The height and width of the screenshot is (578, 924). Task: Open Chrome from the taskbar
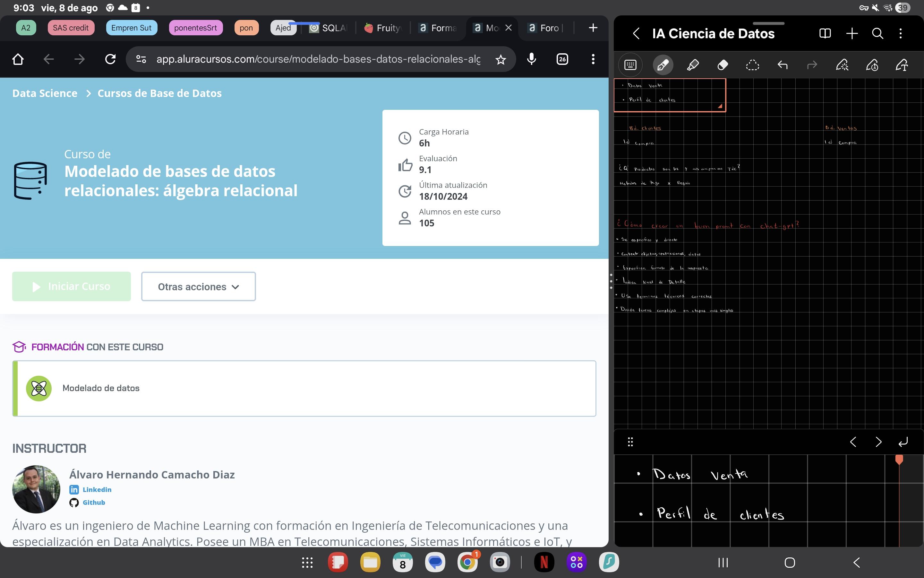click(x=468, y=562)
